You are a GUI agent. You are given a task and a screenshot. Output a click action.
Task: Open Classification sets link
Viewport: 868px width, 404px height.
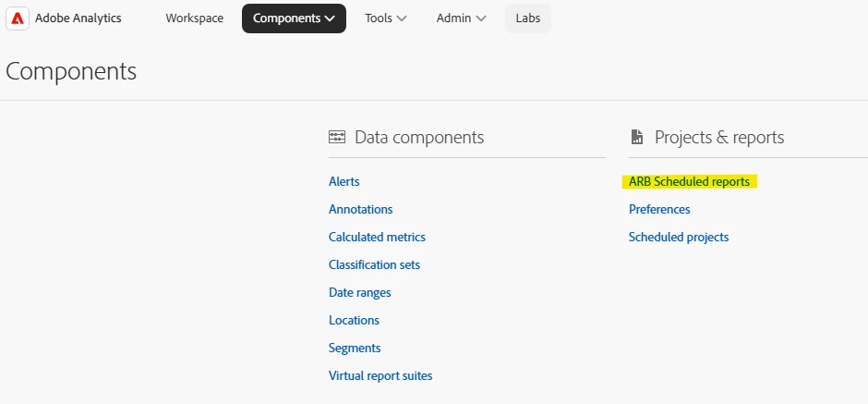click(374, 265)
